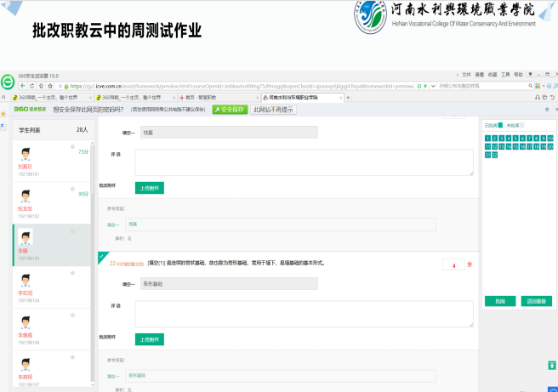Screen dimensions: 558x392
Task: Click the score field showing 4
Action: (x=453, y=265)
